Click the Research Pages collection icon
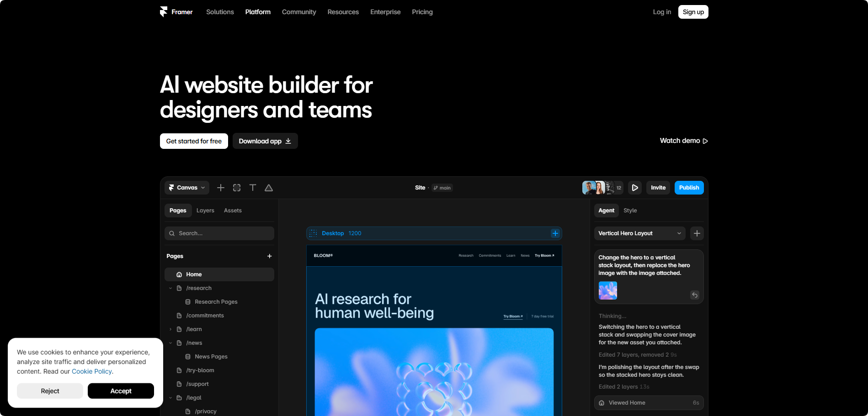 pyautogui.click(x=188, y=302)
